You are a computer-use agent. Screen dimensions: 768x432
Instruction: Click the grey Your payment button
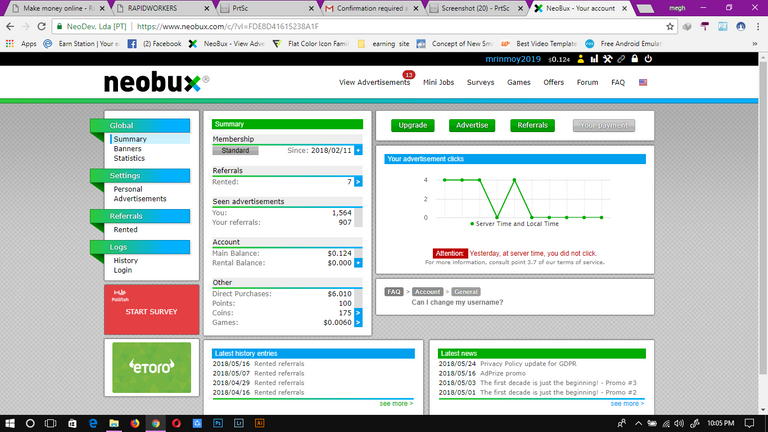click(x=604, y=125)
